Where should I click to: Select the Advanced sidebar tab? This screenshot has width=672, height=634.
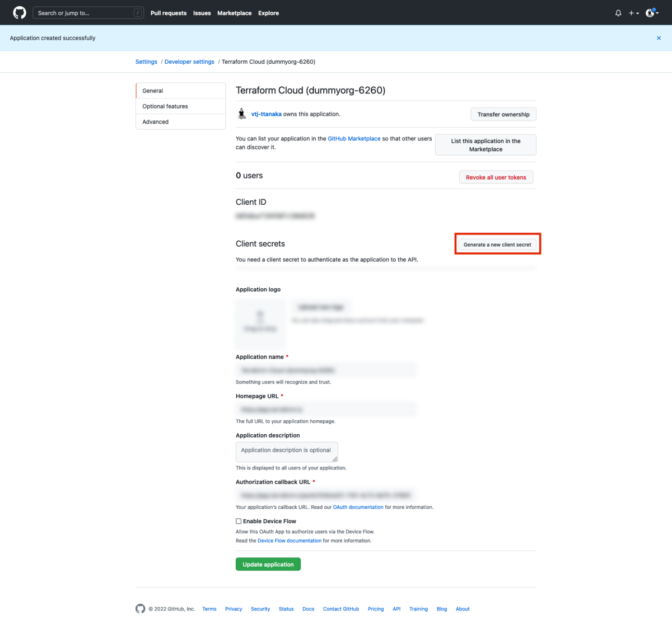click(180, 121)
